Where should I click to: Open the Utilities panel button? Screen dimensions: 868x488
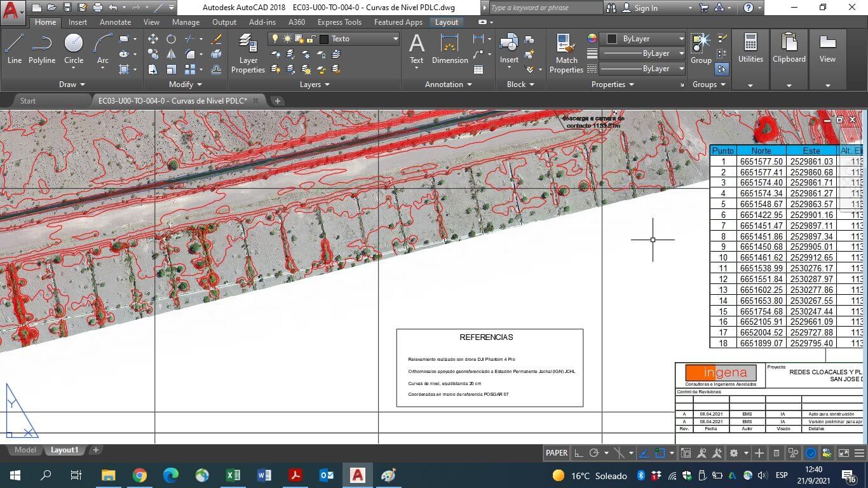tap(750, 49)
